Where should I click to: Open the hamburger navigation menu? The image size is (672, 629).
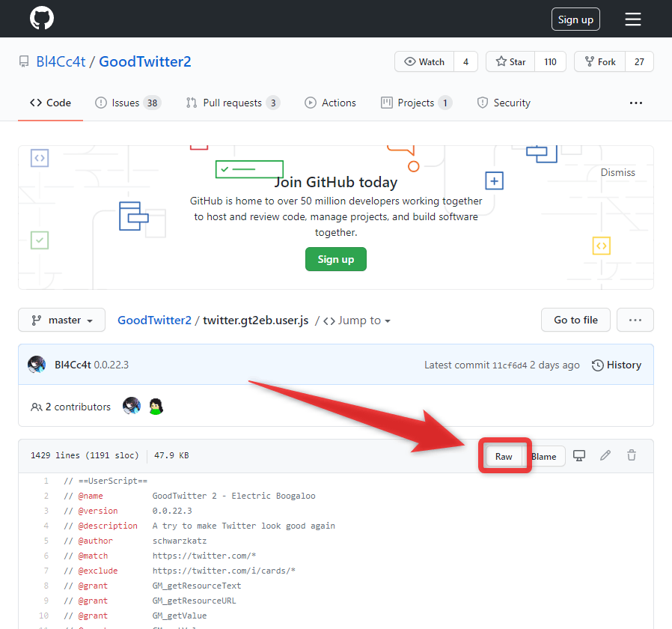(632, 19)
